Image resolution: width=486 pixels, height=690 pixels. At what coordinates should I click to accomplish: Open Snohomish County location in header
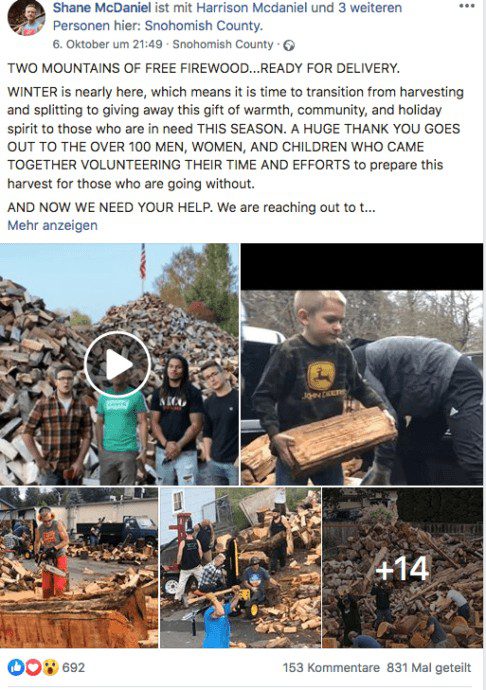click(203, 26)
